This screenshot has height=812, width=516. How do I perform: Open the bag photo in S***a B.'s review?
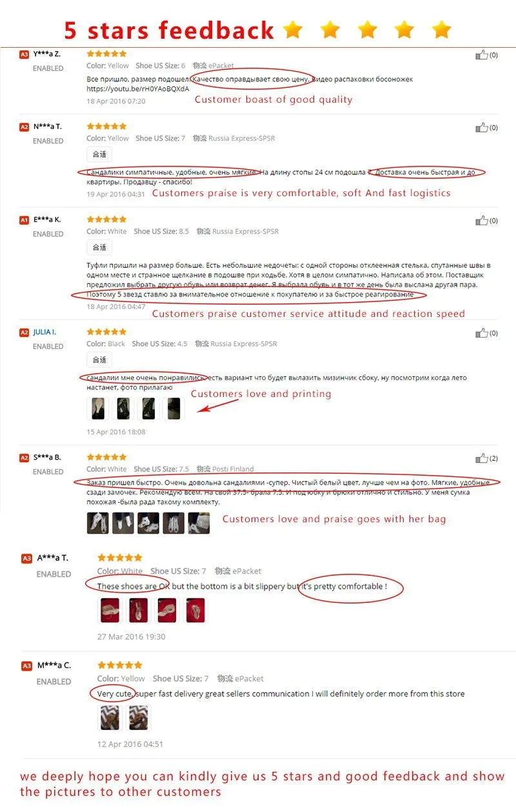click(199, 523)
